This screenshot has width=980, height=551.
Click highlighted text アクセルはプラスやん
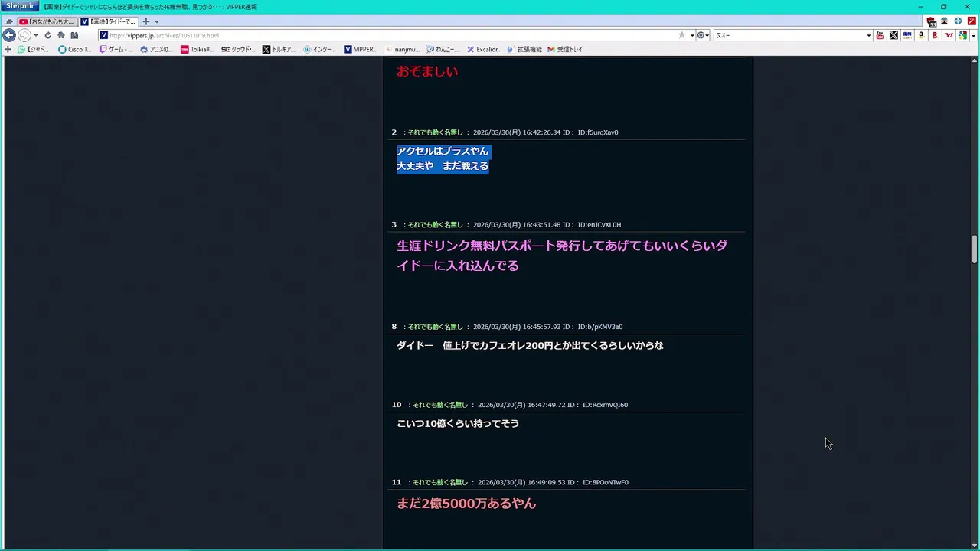(x=443, y=151)
